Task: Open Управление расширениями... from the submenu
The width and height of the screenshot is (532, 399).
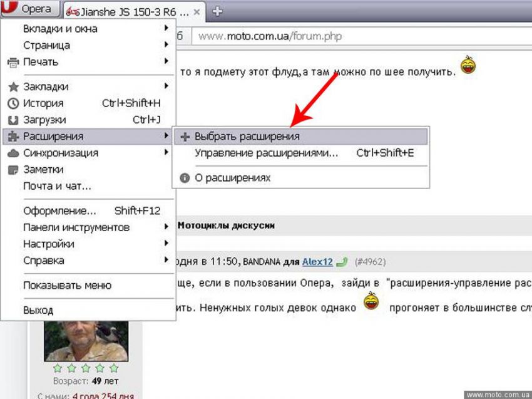Action: pyautogui.click(x=301, y=153)
